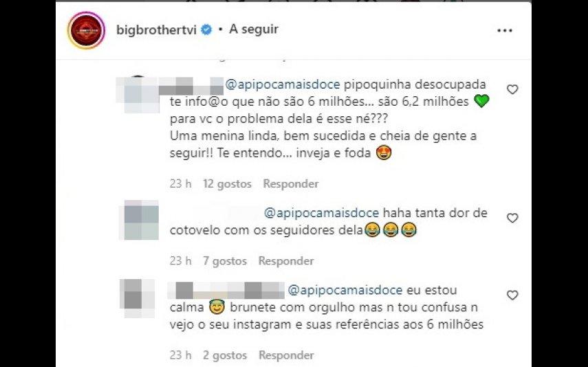Click Responder under the 7 gostos comment

click(286, 261)
